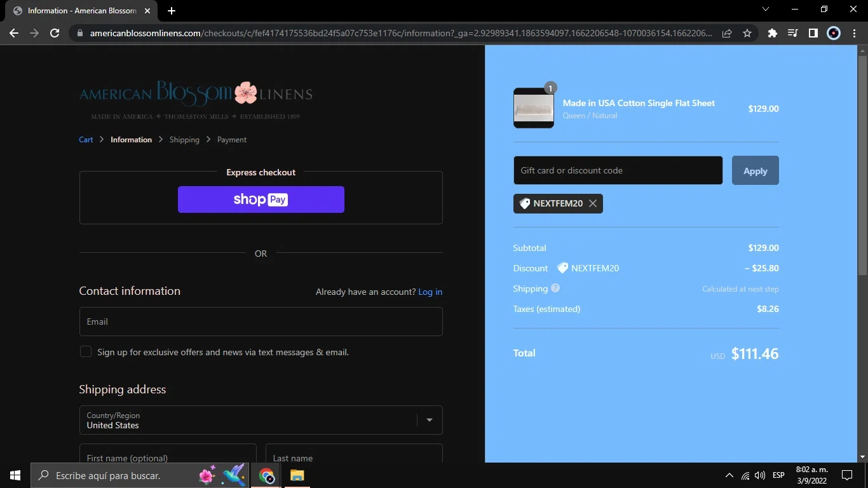The height and width of the screenshot is (488, 868).
Task: Click the address bar URL
Action: click(x=400, y=33)
